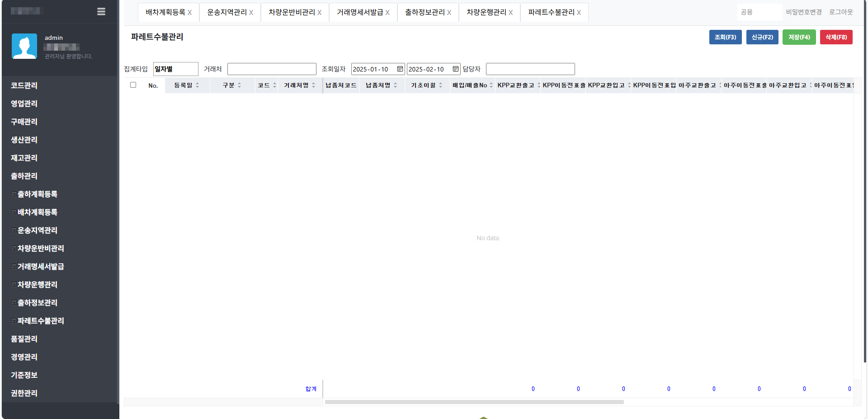
Task: Open calendar picker for start date
Action: coord(400,69)
